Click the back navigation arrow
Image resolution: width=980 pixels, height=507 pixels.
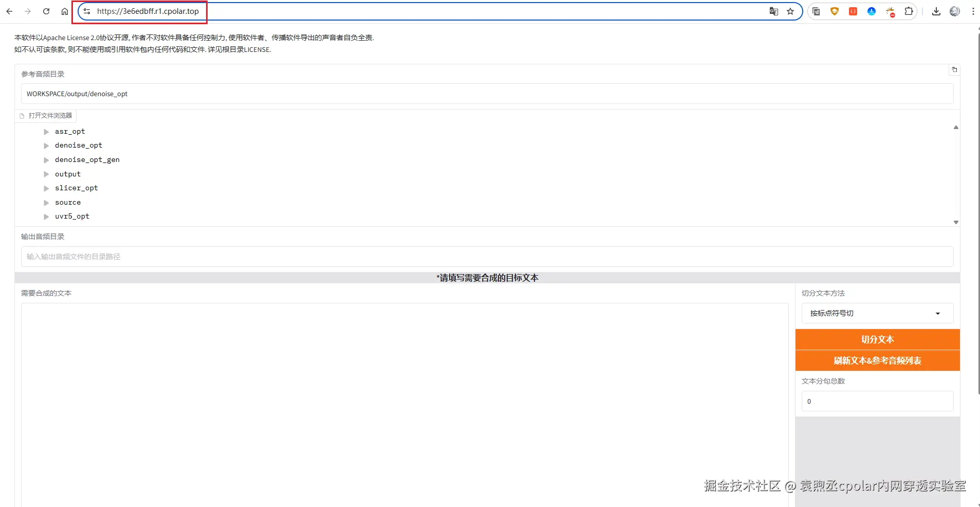click(9, 11)
